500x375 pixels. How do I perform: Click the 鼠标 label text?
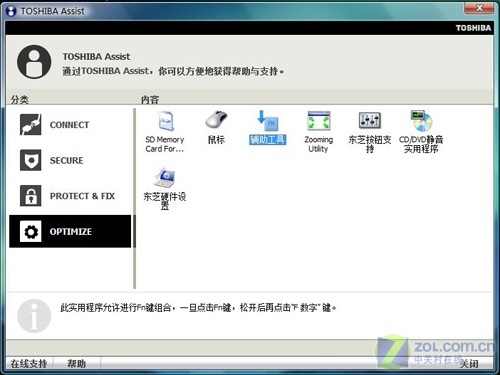[x=216, y=139]
